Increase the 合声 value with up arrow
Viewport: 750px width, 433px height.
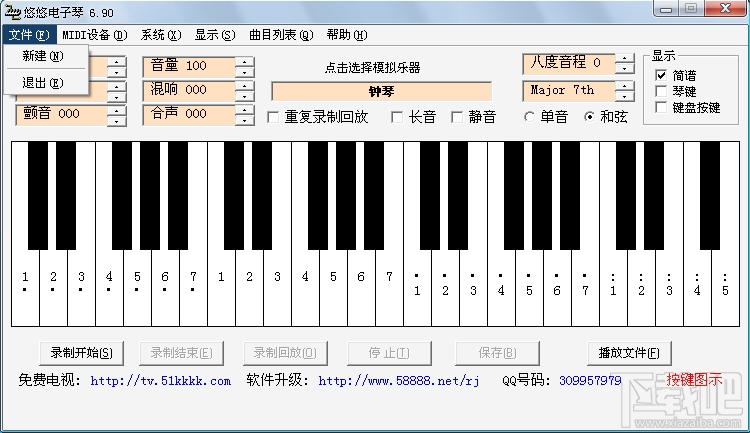(244, 110)
